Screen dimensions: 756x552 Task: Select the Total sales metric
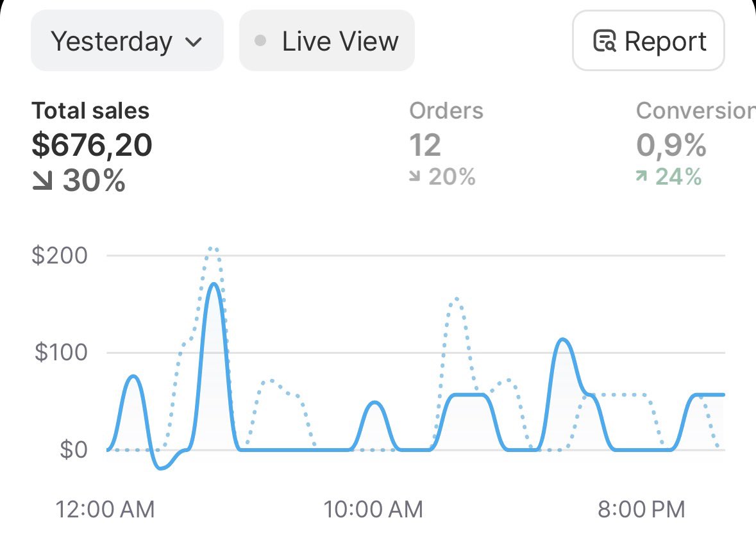[x=90, y=111]
